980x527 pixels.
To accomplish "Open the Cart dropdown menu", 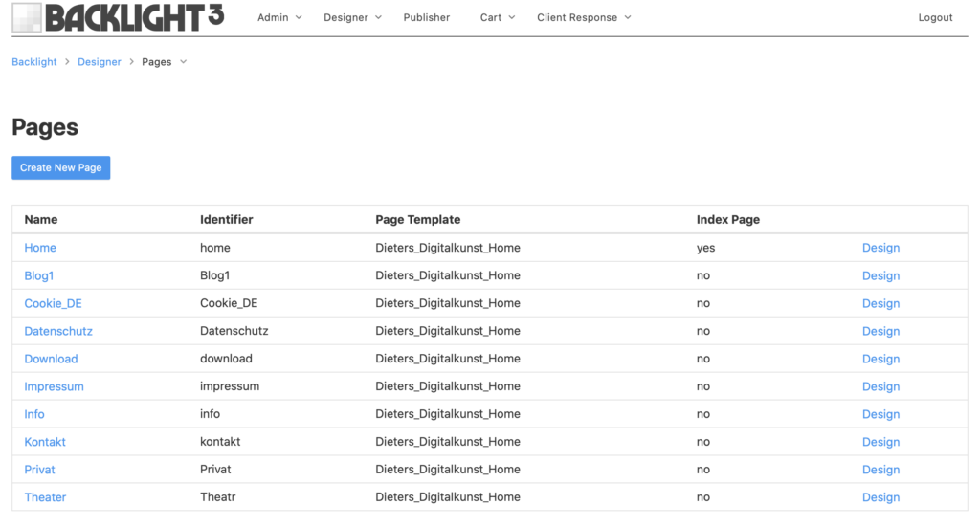I will 498,17.
